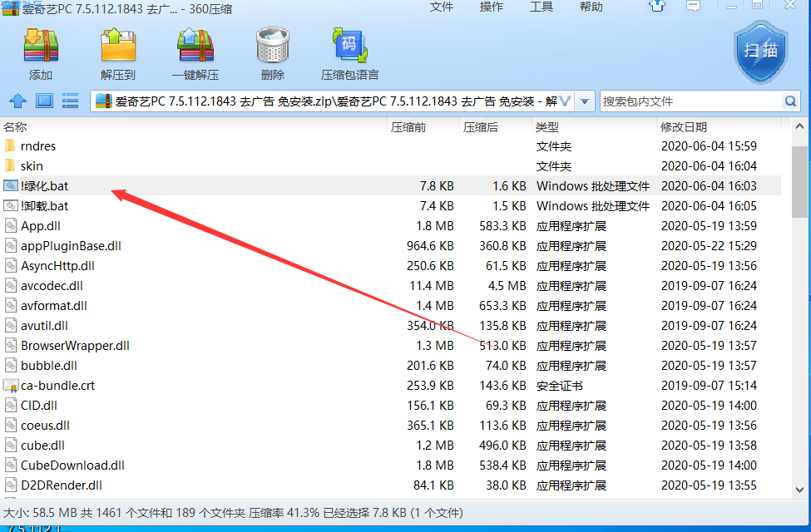Select the avcodec.dll file icon
Image resolution: width=811 pixels, height=532 pixels.
(x=11, y=285)
